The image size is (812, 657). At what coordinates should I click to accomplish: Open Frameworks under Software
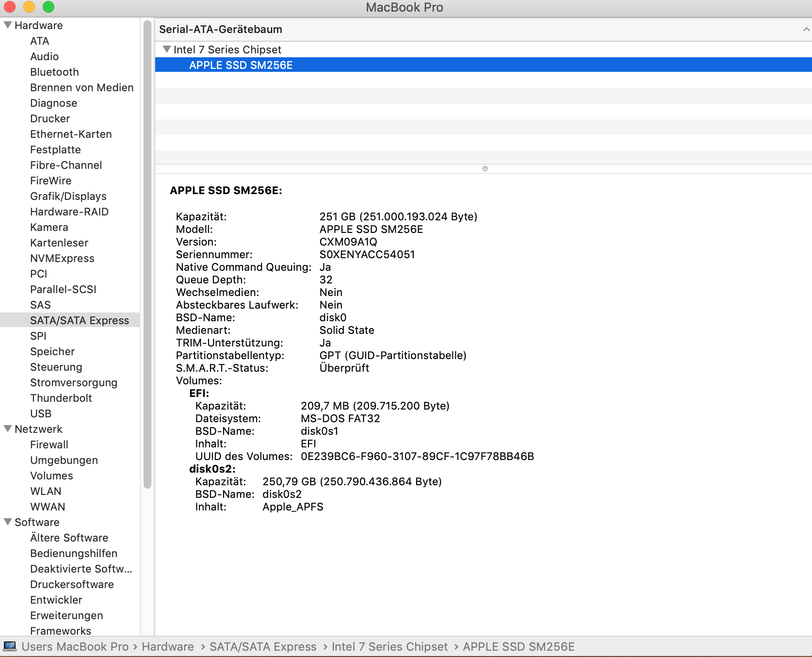pyautogui.click(x=61, y=631)
